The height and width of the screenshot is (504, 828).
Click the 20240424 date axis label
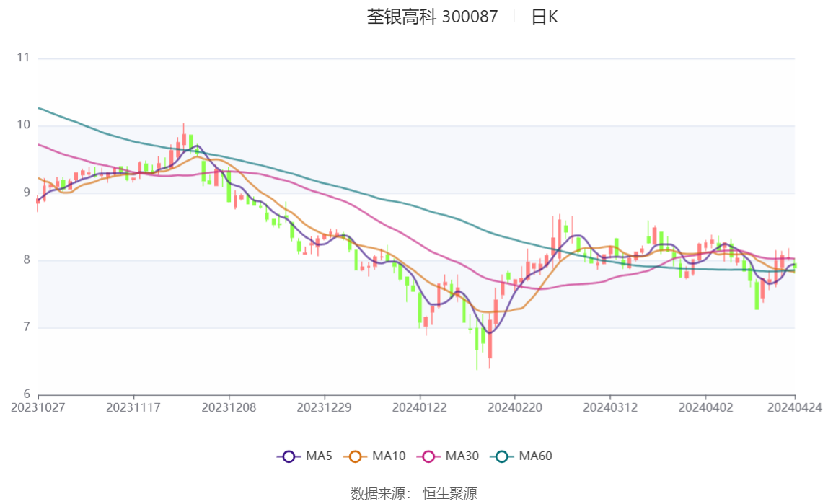click(795, 407)
